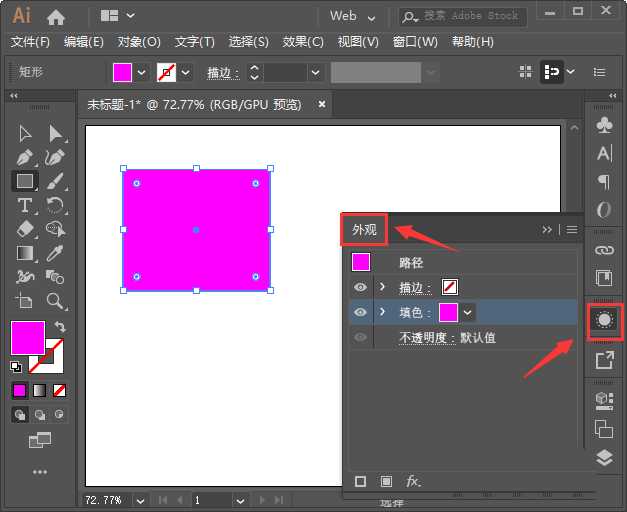Hide the stroke (描边) attribute eye
Image resolution: width=627 pixels, height=512 pixels.
click(x=360, y=288)
